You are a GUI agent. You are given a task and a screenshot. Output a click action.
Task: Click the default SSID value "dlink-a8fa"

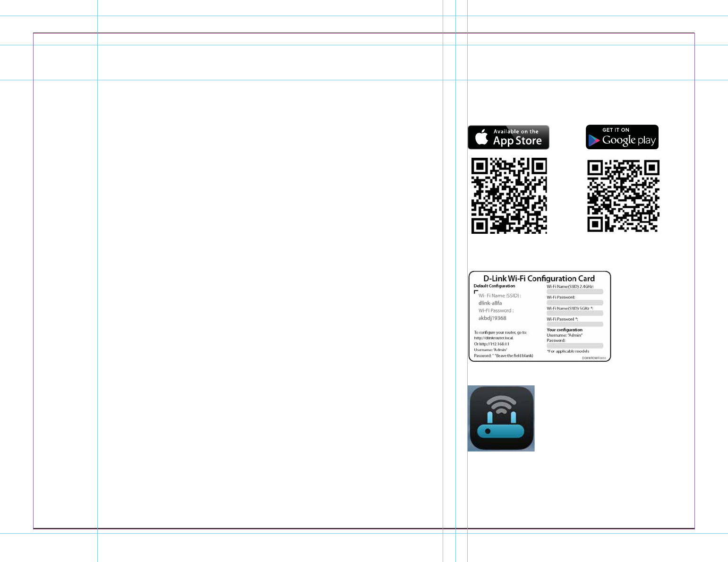coord(490,303)
